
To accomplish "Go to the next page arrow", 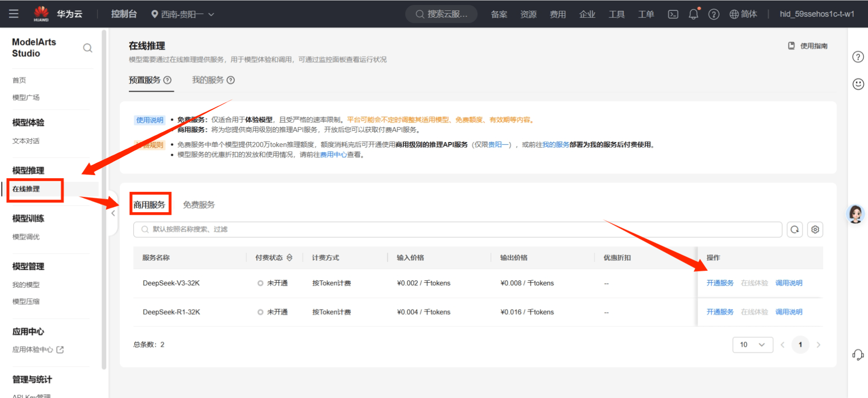I will [x=818, y=345].
